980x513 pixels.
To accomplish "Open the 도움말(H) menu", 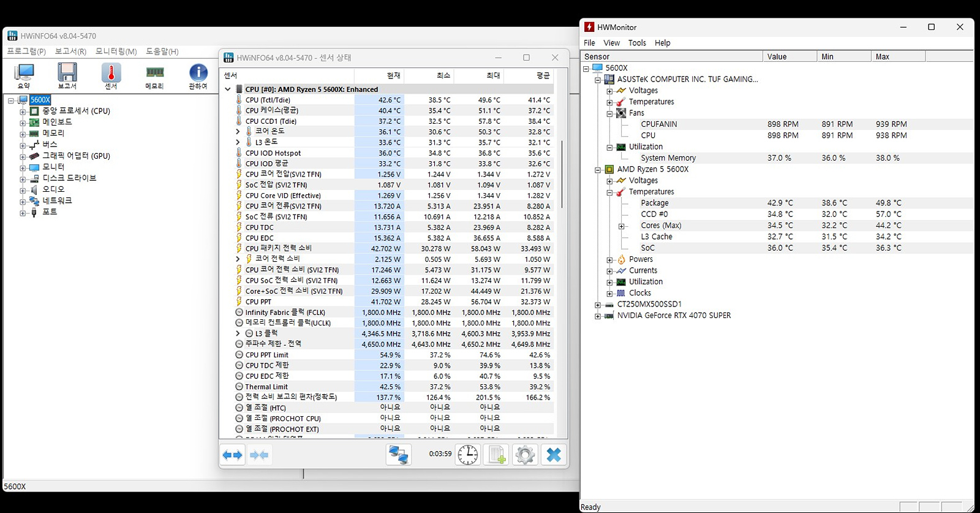I will point(162,51).
